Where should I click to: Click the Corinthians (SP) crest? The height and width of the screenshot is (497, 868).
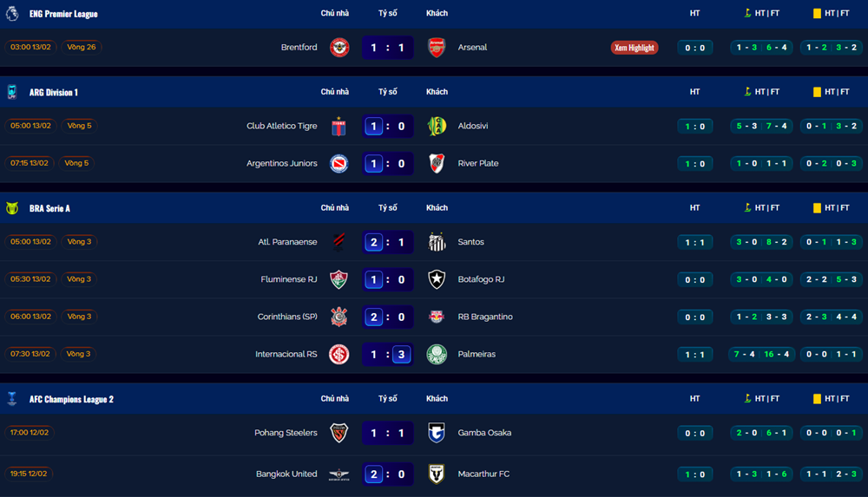pyautogui.click(x=339, y=317)
